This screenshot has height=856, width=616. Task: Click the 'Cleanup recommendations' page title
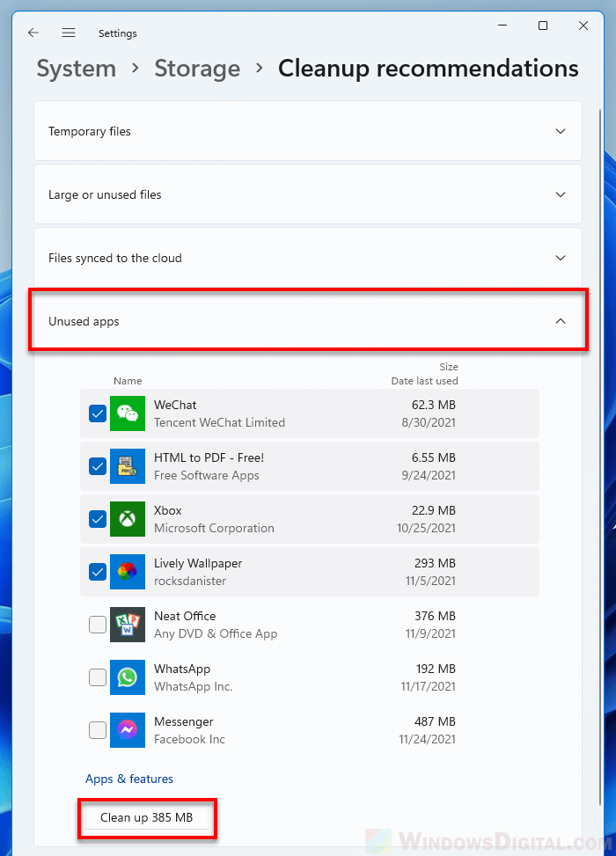click(429, 69)
